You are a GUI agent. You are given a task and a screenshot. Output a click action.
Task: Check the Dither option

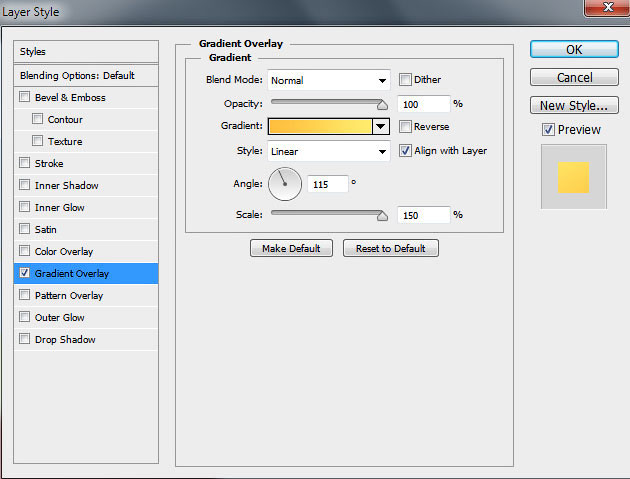click(405, 80)
